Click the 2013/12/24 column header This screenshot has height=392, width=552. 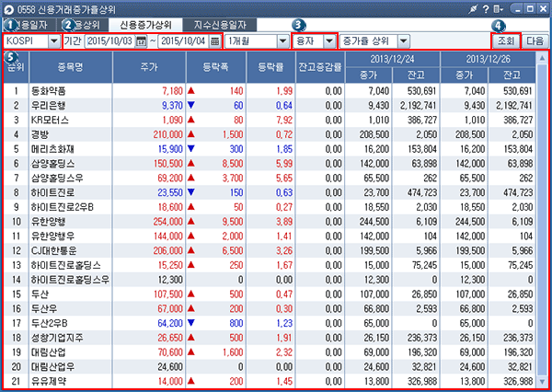coord(392,59)
